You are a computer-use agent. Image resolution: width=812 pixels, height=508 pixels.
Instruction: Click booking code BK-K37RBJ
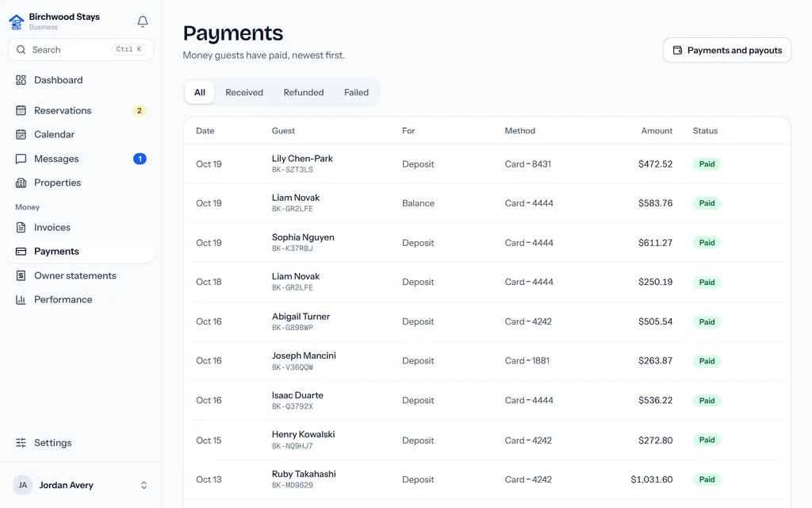pyautogui.click(x=293, y=248)
